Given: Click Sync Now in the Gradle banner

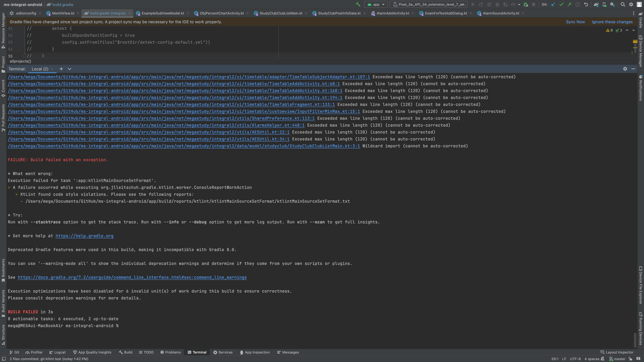Looking at the screenshot, I should (x=575, y=22).
